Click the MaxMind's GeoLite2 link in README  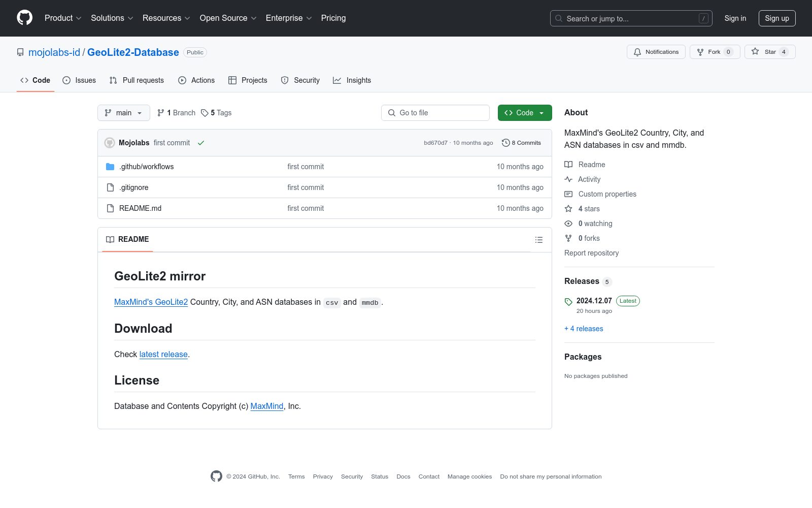[x=151, y=302]
